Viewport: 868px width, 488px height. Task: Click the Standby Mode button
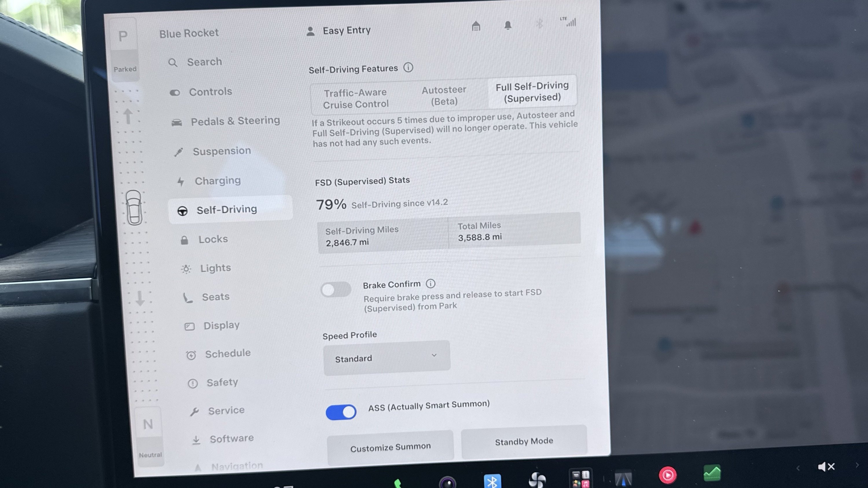[524, 441]
